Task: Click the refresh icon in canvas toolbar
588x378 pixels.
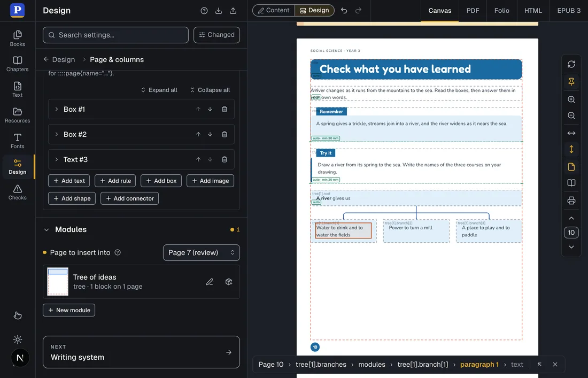Action: [x=571, y=64]
